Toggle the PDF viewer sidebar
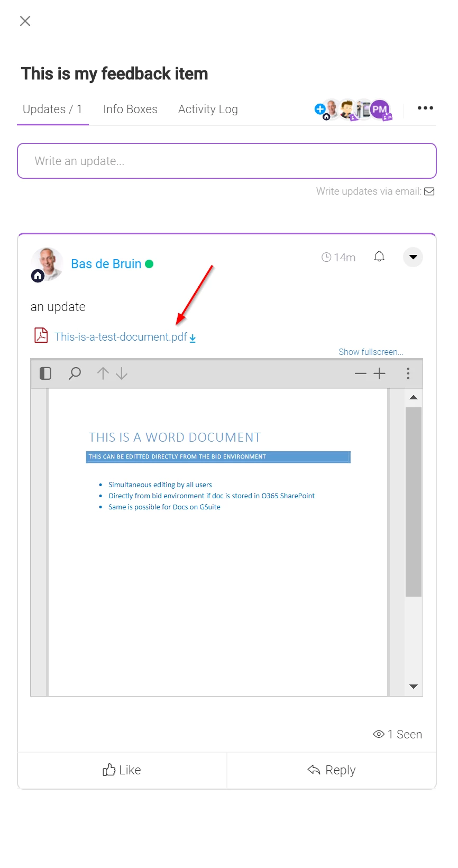Viewport: 458px width, 868px height. (x=45, y=373)
